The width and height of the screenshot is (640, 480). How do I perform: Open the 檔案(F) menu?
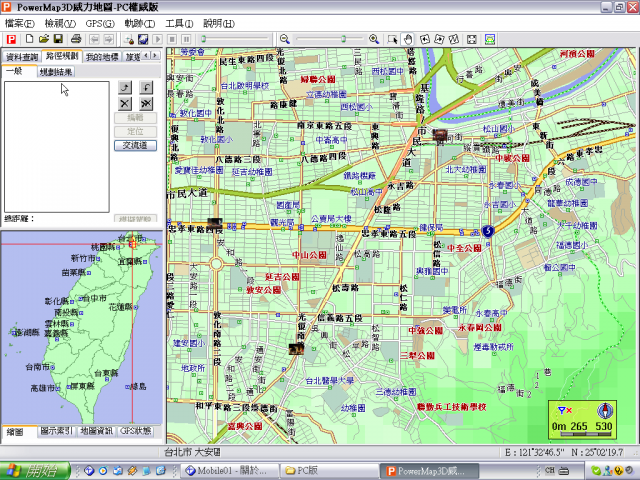click(20, 23)
